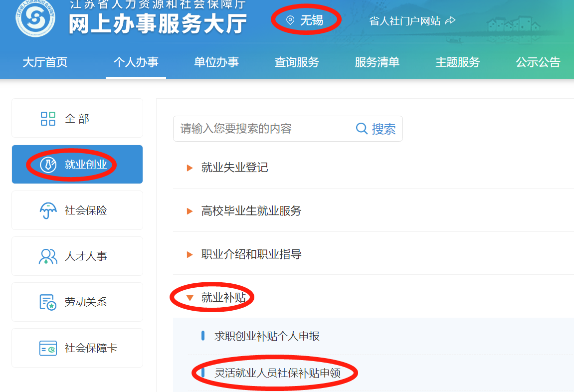Expand the 高校毕业生就业服务 arrow

click(190, 211)
